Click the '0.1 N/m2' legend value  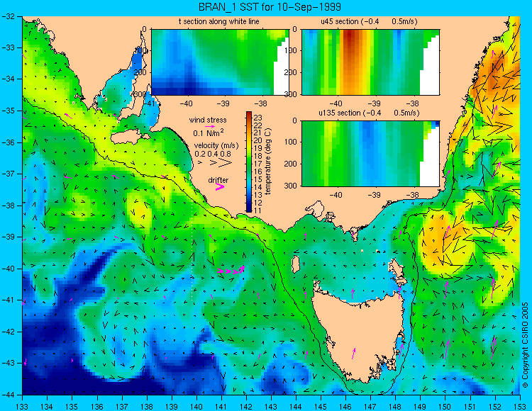[209, 133]
